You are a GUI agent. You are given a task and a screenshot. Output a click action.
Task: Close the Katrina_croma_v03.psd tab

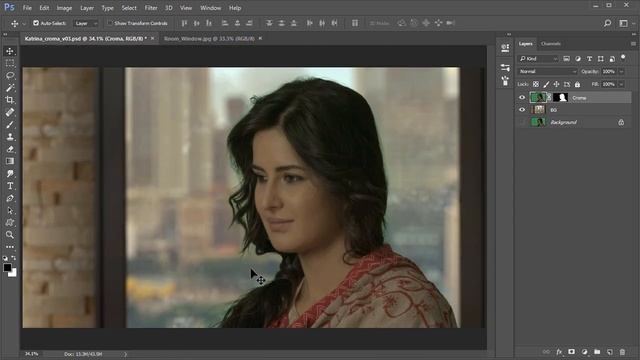(x=153, y=38)
